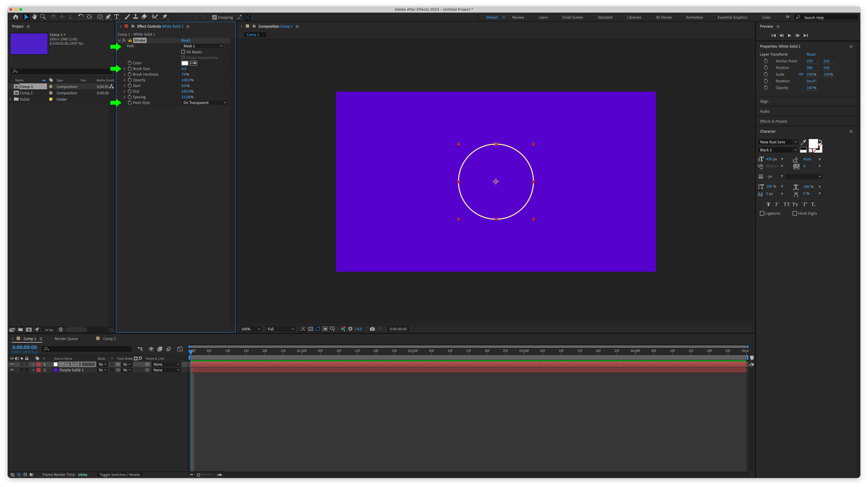
Task: Select the Zoom magnifier tool
Action: (x=43, y=17)
